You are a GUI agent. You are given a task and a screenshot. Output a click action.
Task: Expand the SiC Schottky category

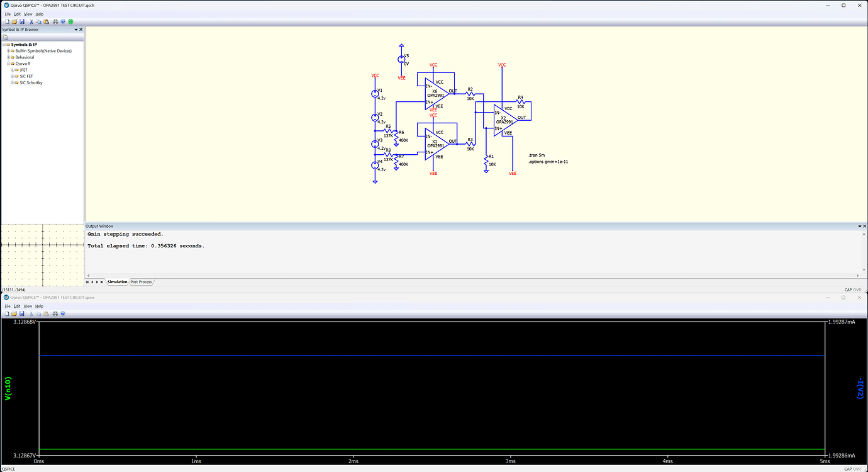click(x=13, y=82)
